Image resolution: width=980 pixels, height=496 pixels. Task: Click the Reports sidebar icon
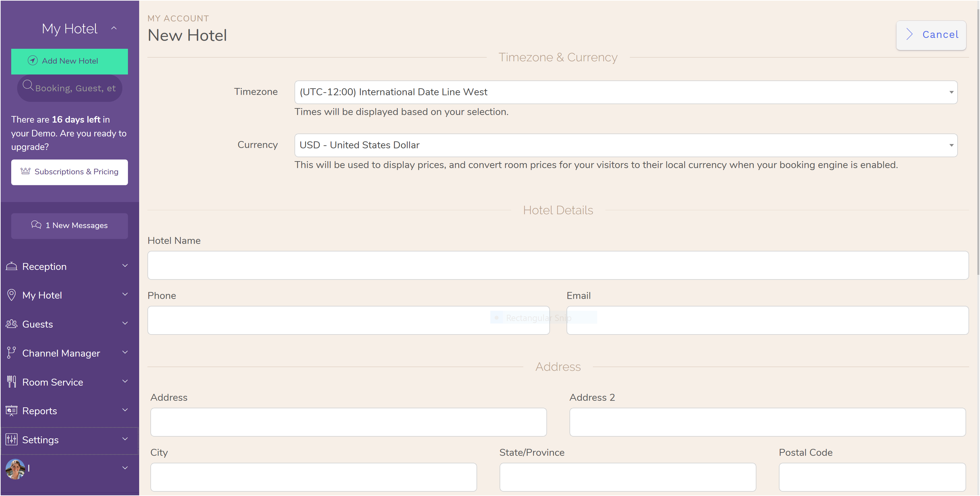tap(12, 410)
